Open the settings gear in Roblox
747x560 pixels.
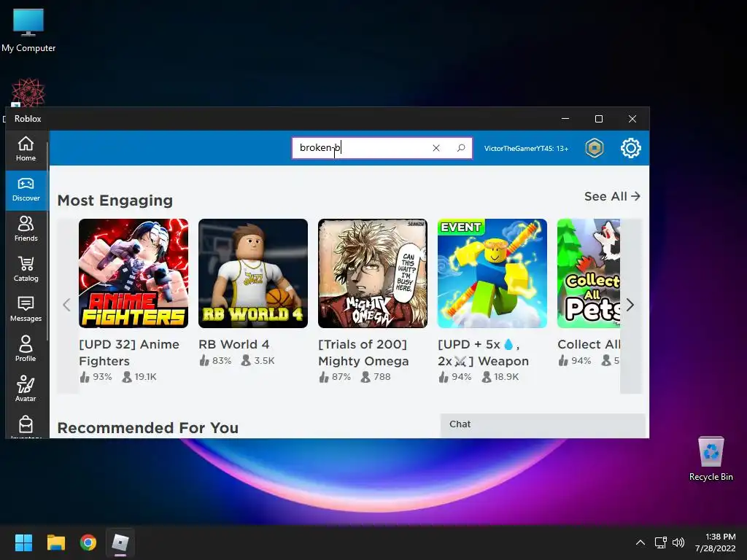(x=631, y=148)
